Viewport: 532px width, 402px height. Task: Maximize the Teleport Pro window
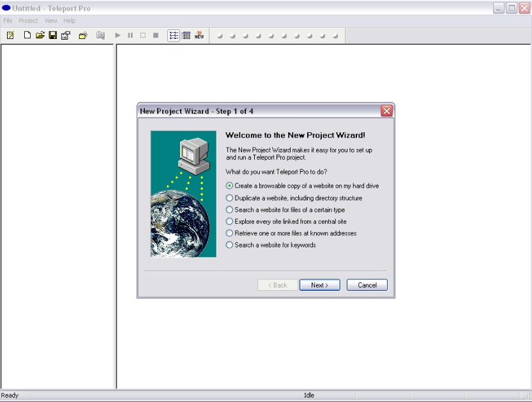[x=512, y=8]
